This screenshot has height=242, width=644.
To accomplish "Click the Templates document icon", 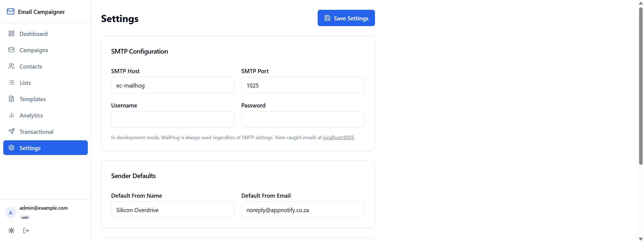I will (11, 99).
